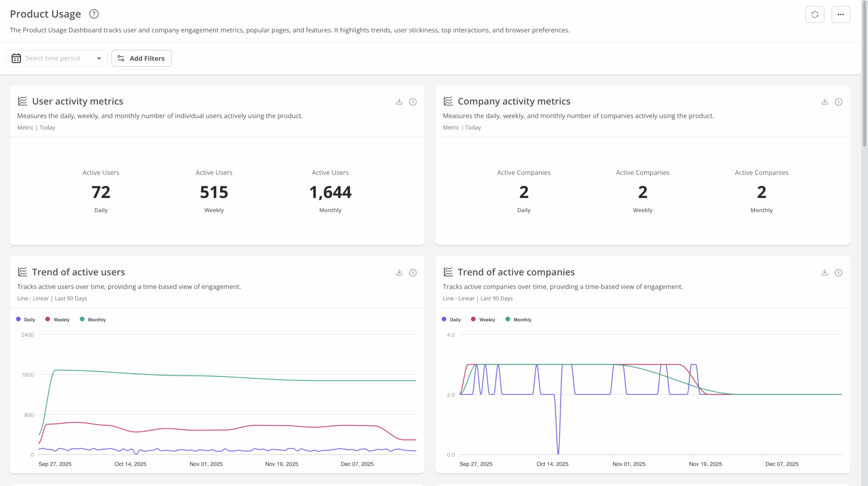Download the Trend of active companies chart

(824, 272)
